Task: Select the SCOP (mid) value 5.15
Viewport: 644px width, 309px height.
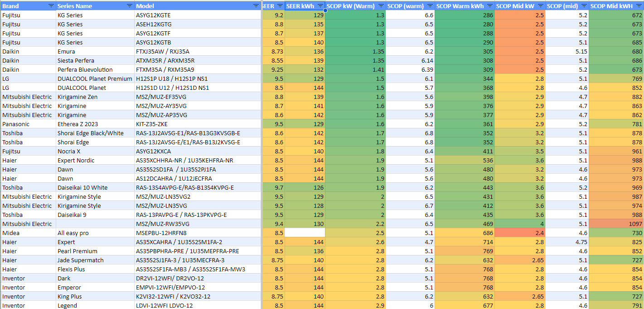Action: pos(567,51)
